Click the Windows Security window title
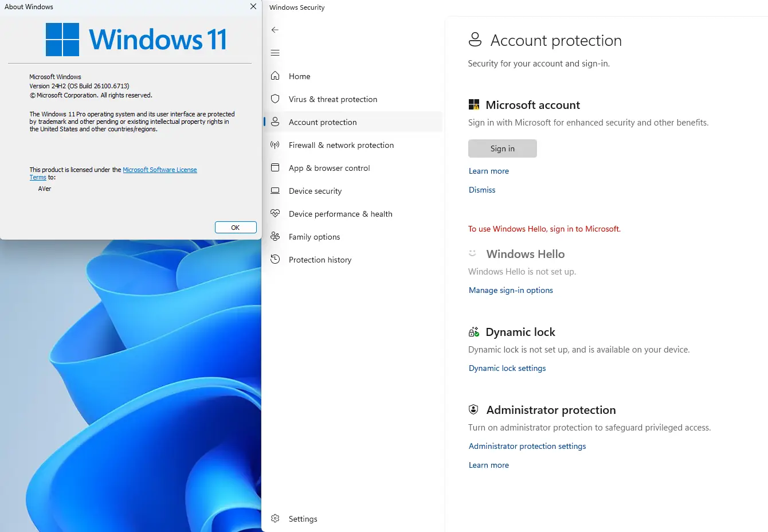The width and height of the screenshot is (768, 532). coord(297,7)
